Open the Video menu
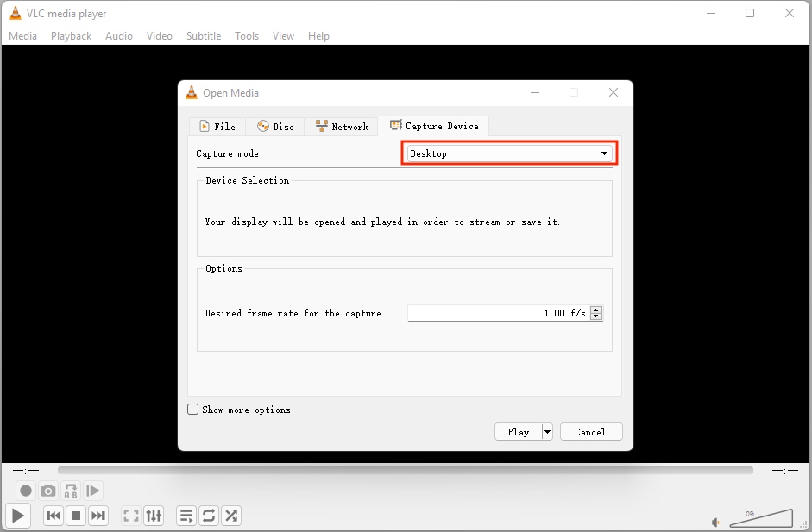Viewport: 812px width, 532px height. pyautogui.click(x=160, y=36)
